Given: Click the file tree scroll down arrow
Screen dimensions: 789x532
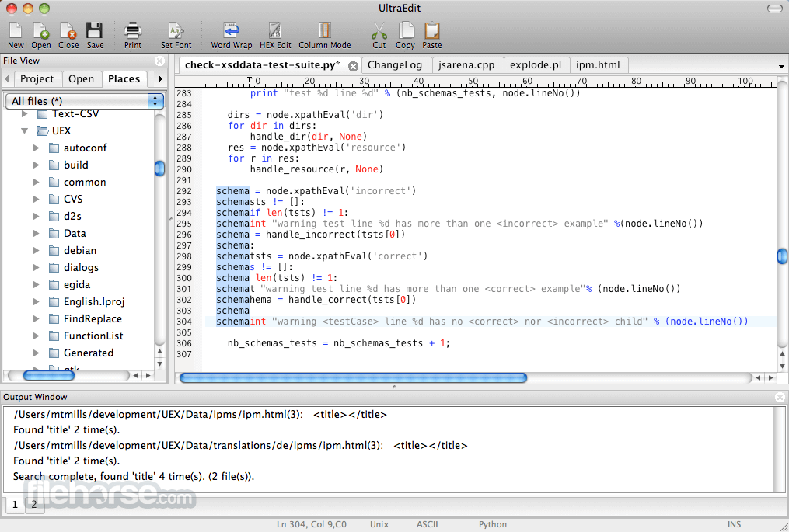Looking at the screenshot, I should click(x=159, y=364).
